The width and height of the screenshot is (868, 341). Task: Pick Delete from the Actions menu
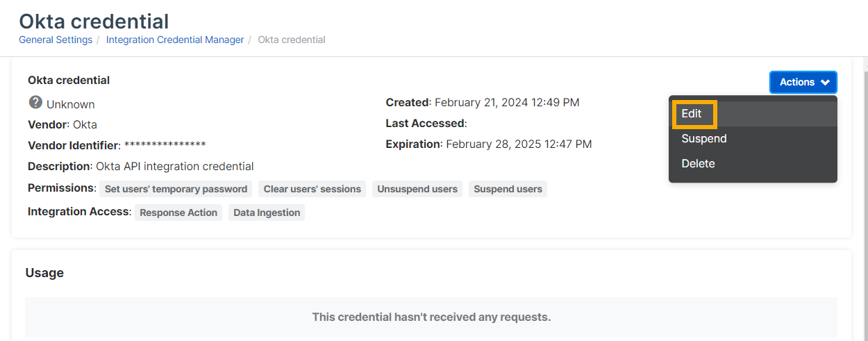[x=698, y=164]
